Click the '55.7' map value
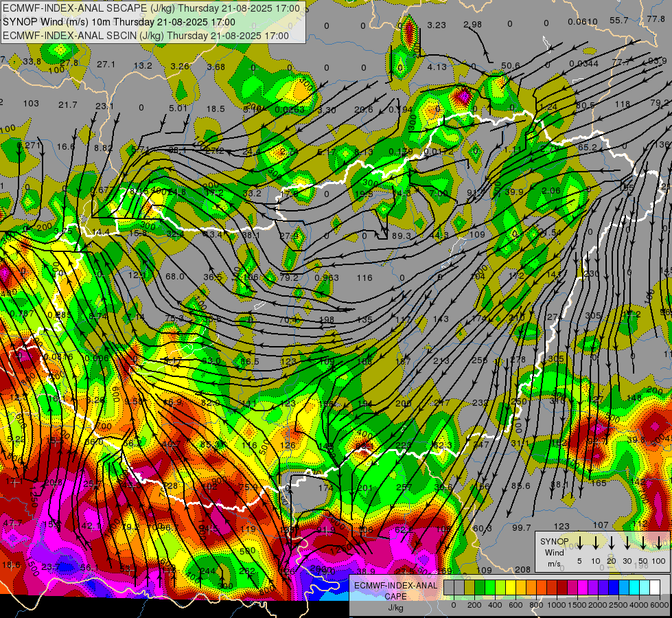Image resolution: width=672 pixels, height=618 pixels. tap(619, 20)
